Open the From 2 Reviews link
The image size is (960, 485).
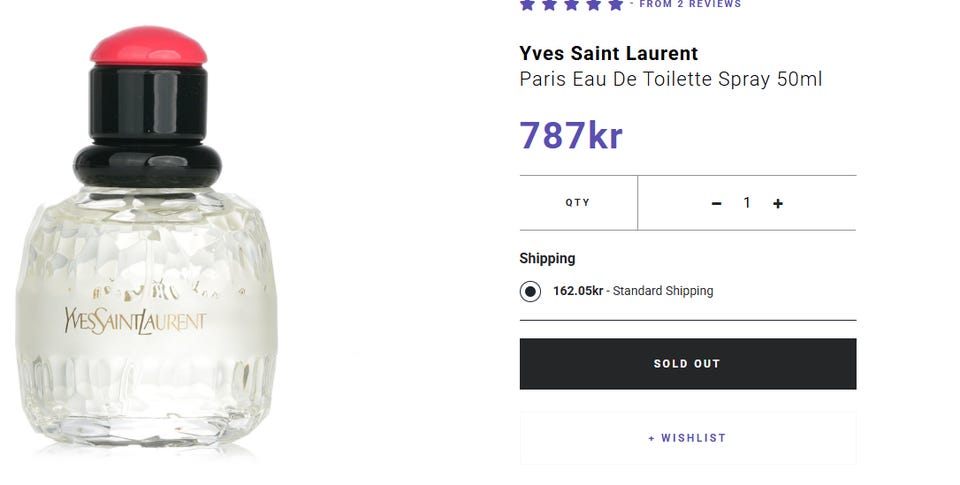pos(690,4)
